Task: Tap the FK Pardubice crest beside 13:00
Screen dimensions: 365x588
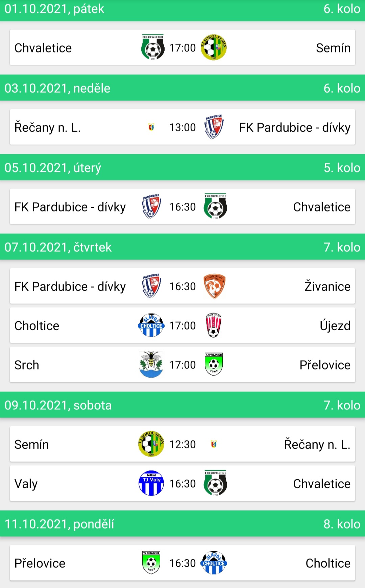Action: coord(214,127)
